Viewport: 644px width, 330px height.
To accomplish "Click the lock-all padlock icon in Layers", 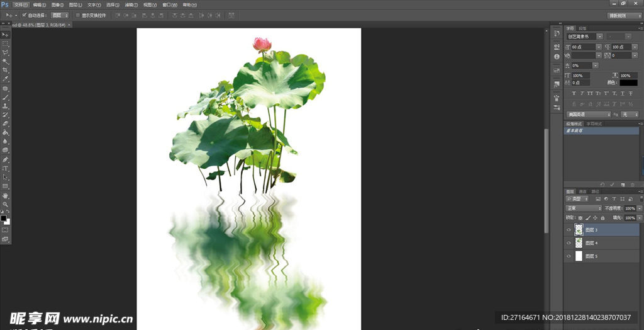I will coord(603,217).
